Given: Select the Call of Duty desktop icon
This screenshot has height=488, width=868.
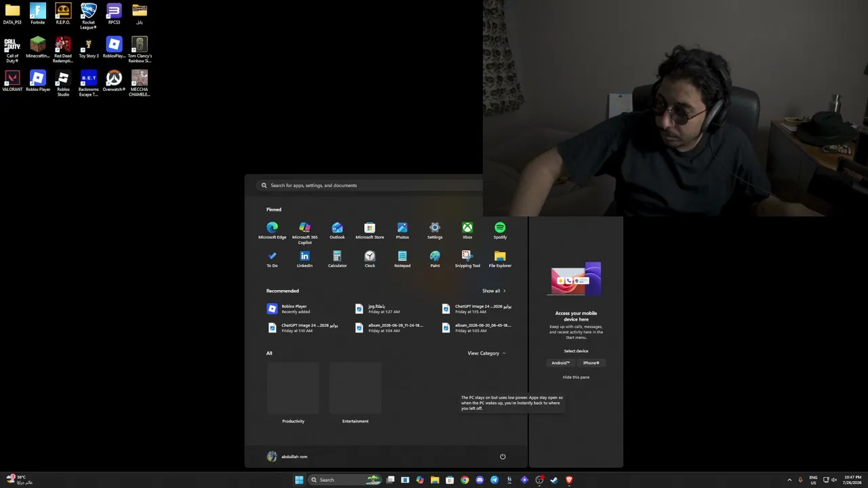Looking at the screenshot, I should (x=12, y=50).
